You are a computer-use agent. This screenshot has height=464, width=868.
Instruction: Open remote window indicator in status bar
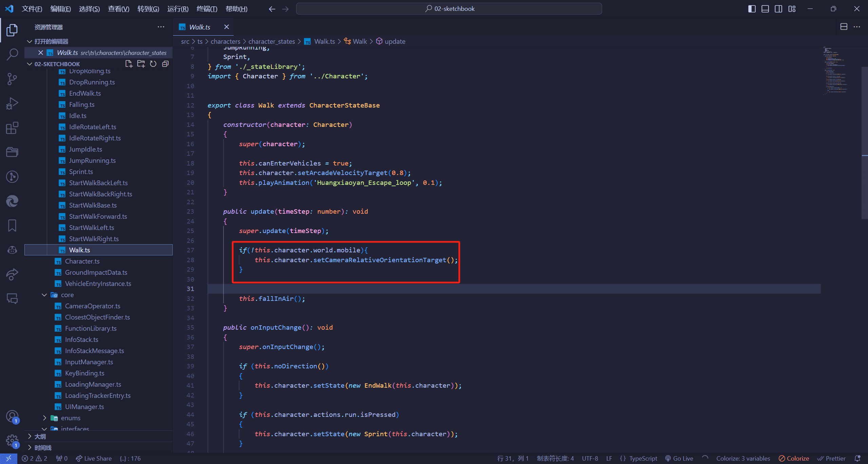click(x=8, y=459)
